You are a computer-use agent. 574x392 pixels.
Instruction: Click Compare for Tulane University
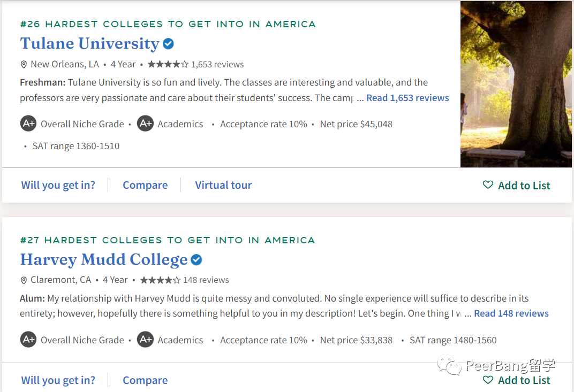[145, 185]
